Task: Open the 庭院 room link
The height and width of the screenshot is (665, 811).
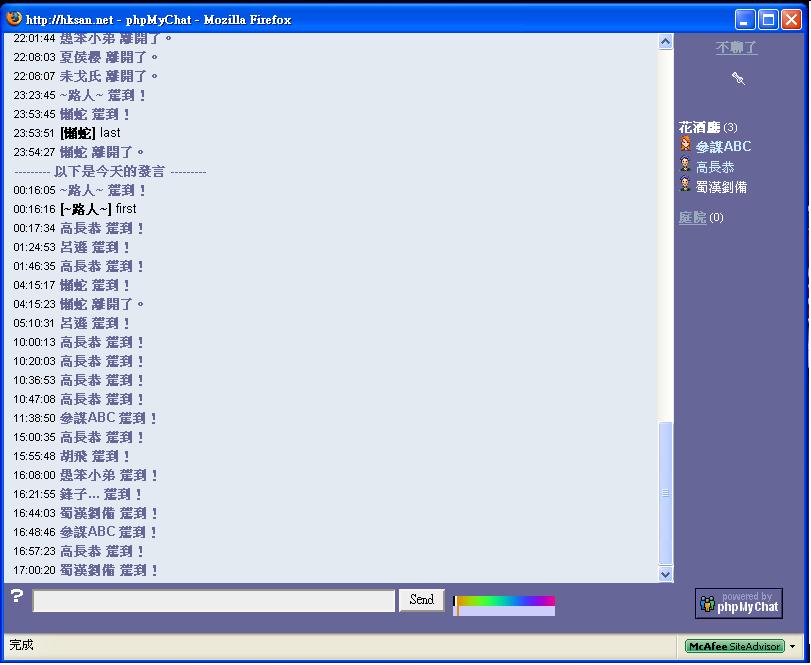Action: pos(692,217)
